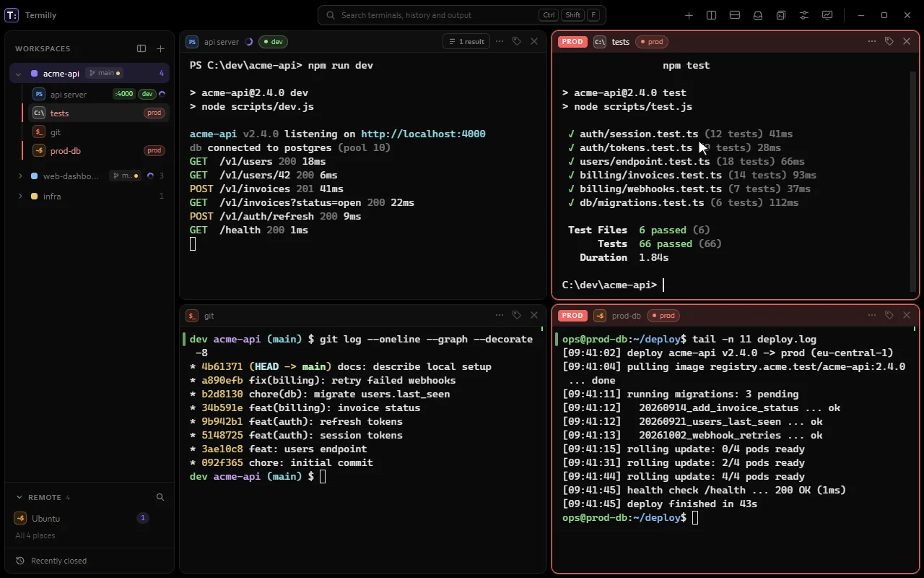The width and height of the screenshot is (924, 578).
Task: Click the :4000 port badge in sidebar
Action: (124, 94)
